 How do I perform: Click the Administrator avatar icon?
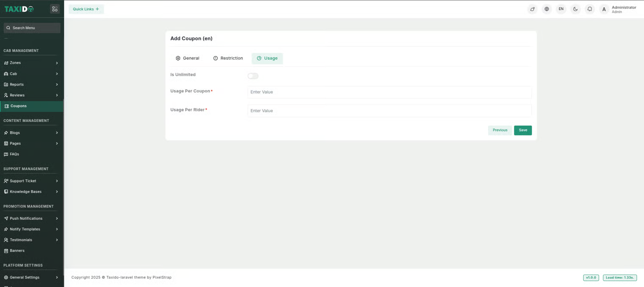(x=604, y=9)
